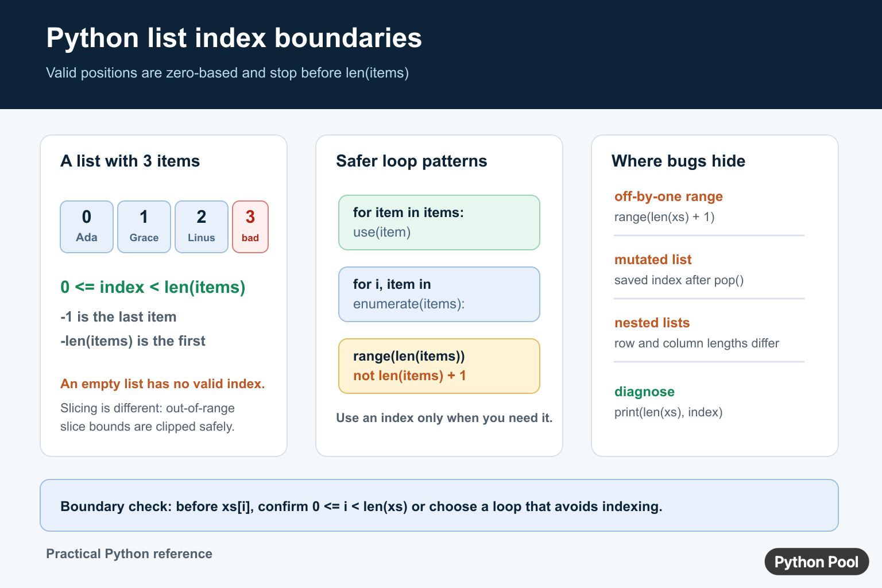Click blue 'for i, item in enumerate' code box

click(x=439, y=294)
